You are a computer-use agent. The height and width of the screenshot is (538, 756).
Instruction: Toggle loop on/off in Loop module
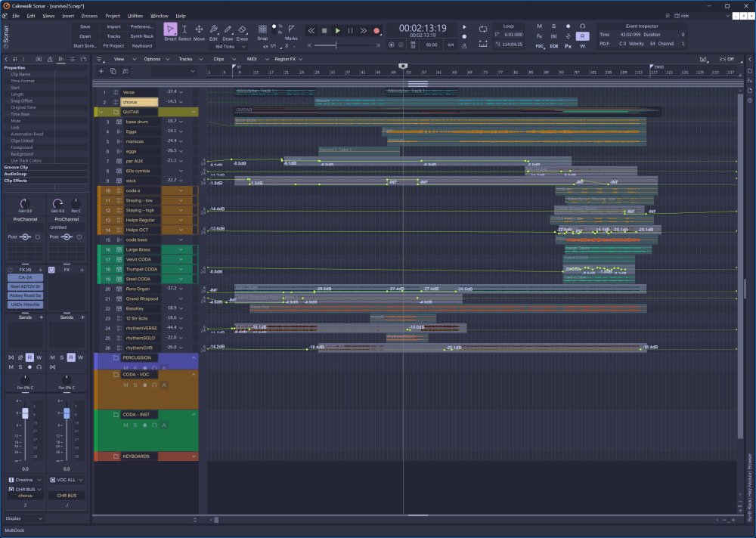pos(482,29)
